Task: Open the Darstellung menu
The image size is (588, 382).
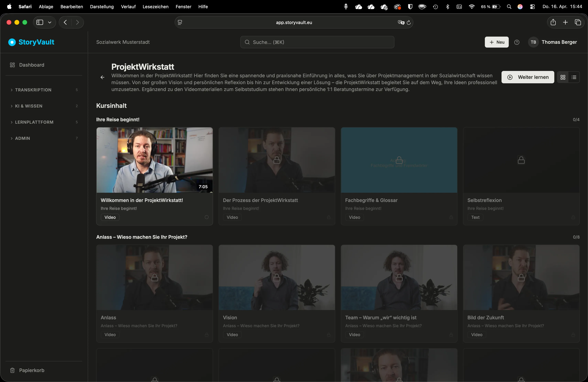Action: pyautogui.click(x=102, y=7)
